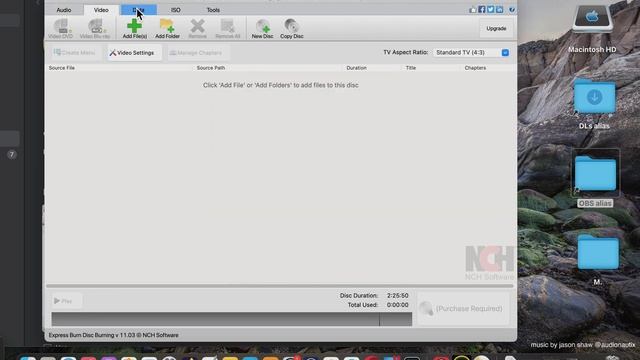Open the Twitter share icon
The image size is (640, 360).
click(491, 9)
